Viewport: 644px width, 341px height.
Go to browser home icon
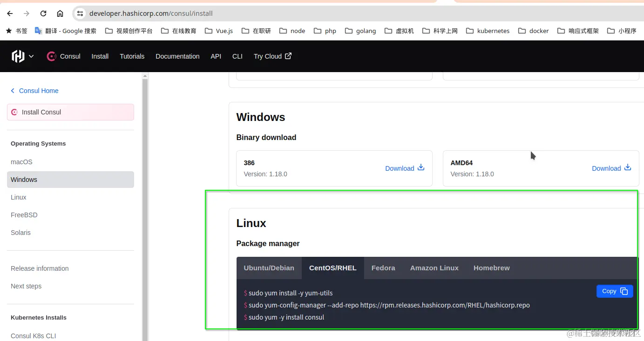(60, 13)
